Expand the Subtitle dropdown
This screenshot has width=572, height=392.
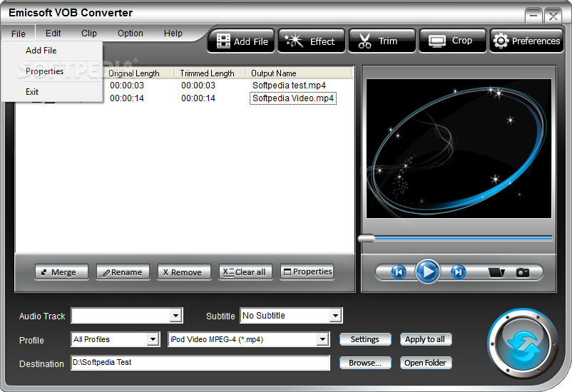click(x=335, y=316)
